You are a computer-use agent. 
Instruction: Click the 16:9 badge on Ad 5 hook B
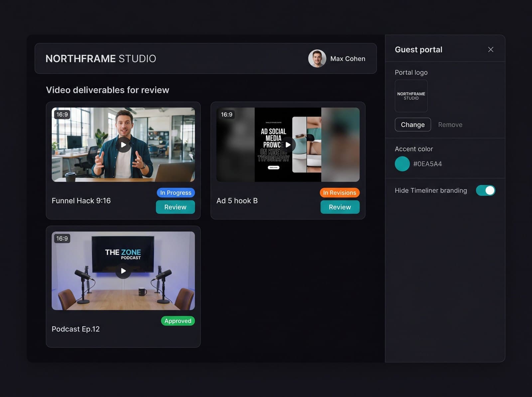[227, 115]
